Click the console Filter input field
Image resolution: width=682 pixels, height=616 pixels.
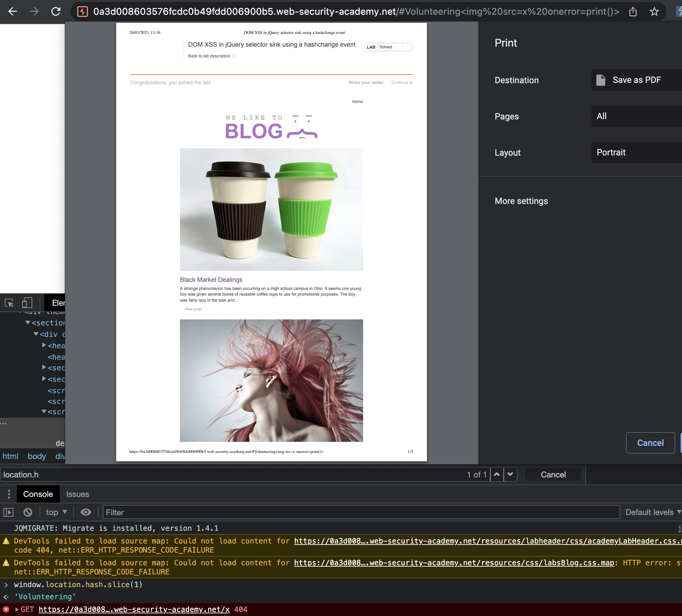click(x=361, y=512)
